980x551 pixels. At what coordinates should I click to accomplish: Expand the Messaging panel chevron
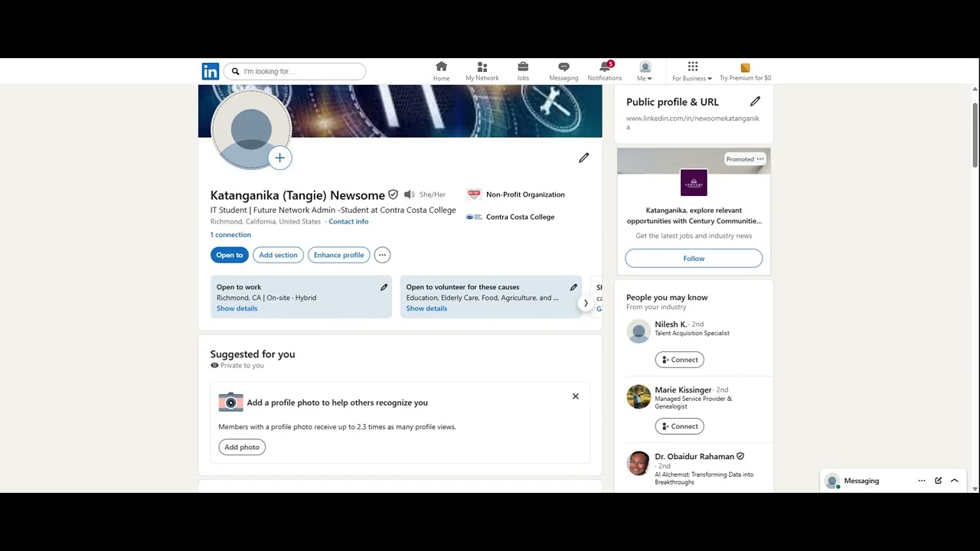955,481
